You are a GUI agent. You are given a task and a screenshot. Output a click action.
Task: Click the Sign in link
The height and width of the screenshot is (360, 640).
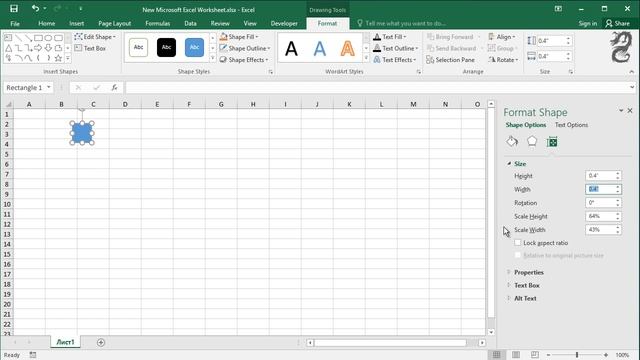click(x=587, y=23)
